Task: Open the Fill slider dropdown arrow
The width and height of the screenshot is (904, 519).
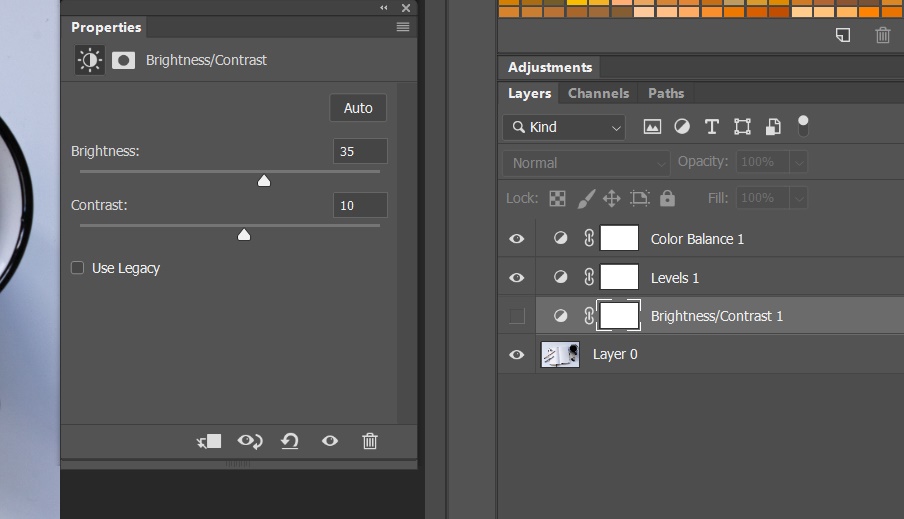Action: [798, 198]
